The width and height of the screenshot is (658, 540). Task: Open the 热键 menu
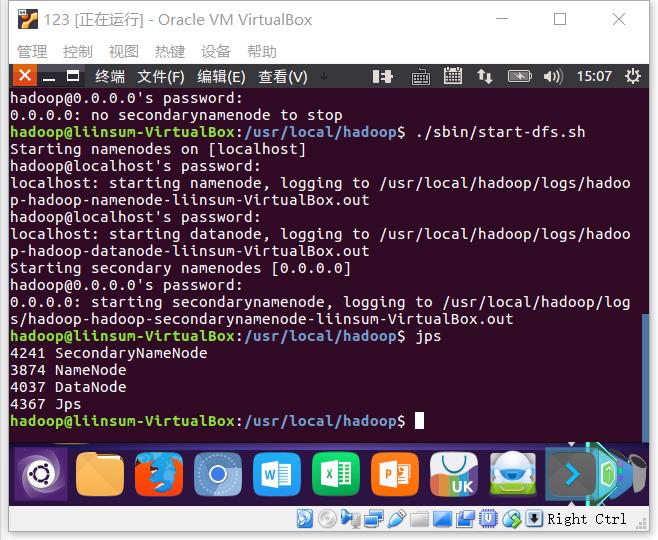(x=170, y=52)
